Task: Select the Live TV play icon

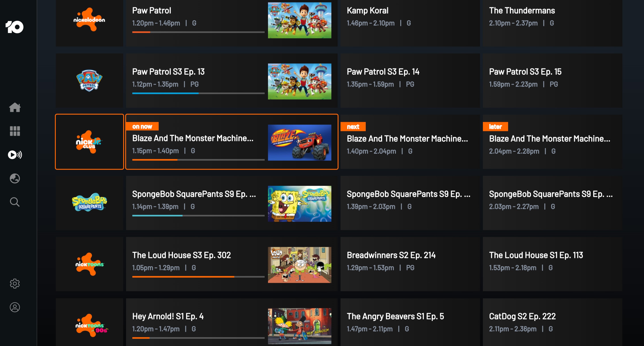Action: point(15,155)
